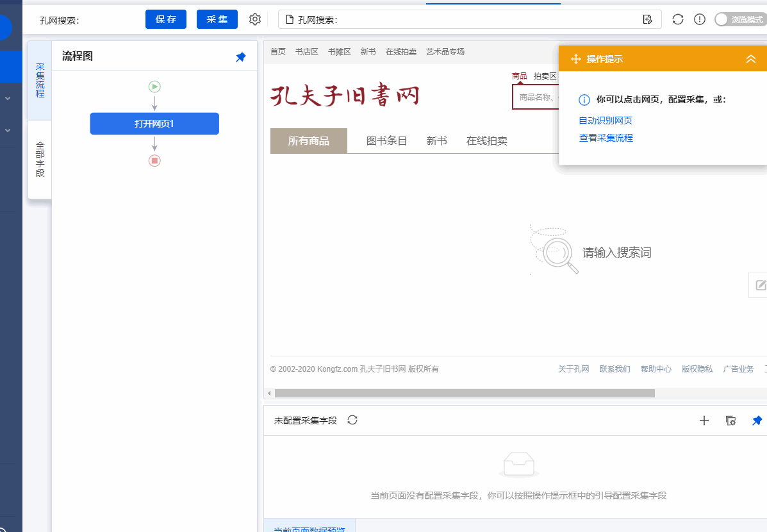This screenshot has width=767, height=532.
Task: Open the 首页 navigation link
Action: tap(278, 52)
